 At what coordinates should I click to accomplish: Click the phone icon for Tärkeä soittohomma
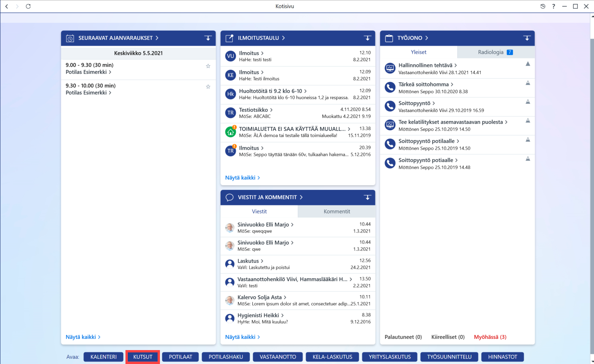(x=390, y=87)
